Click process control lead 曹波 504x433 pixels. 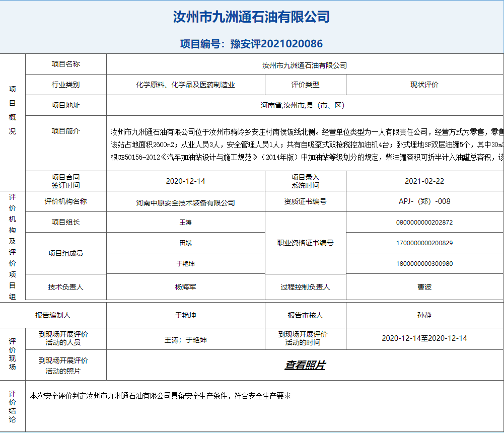pyautogui.click(x=424, y=287)
